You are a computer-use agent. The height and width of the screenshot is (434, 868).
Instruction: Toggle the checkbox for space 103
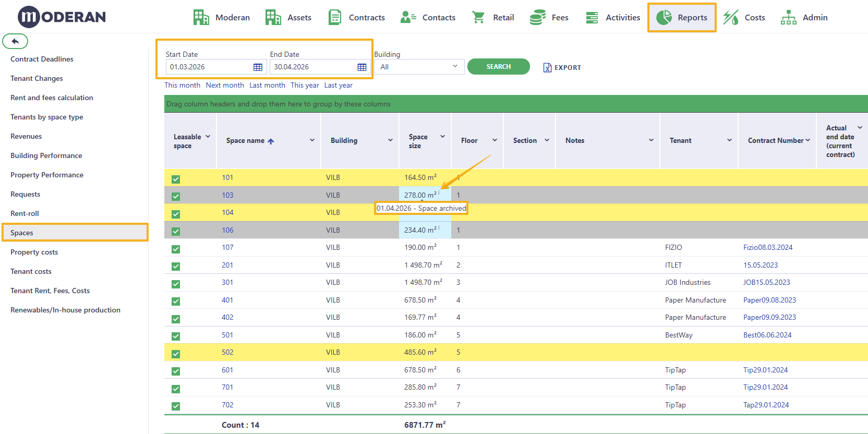(x=176, y=197)
